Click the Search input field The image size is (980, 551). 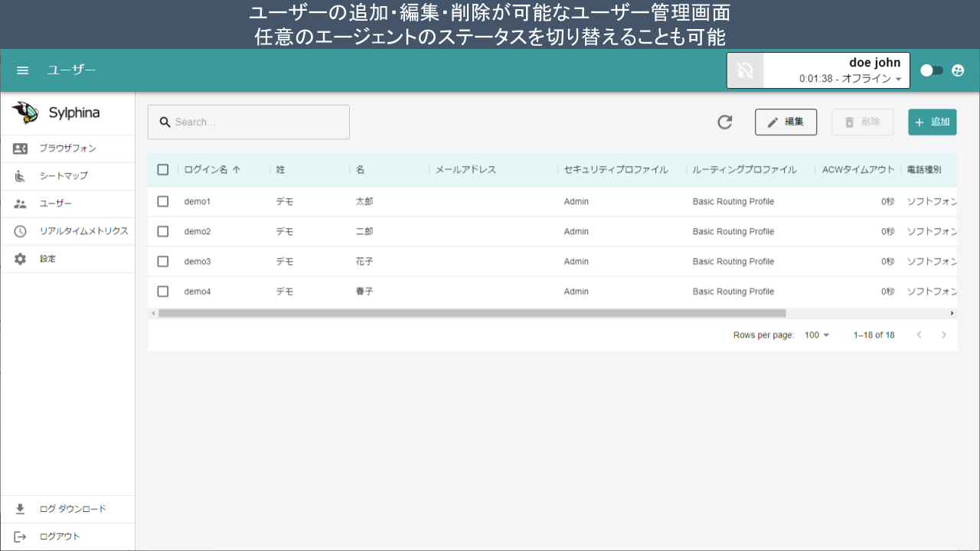249,122
